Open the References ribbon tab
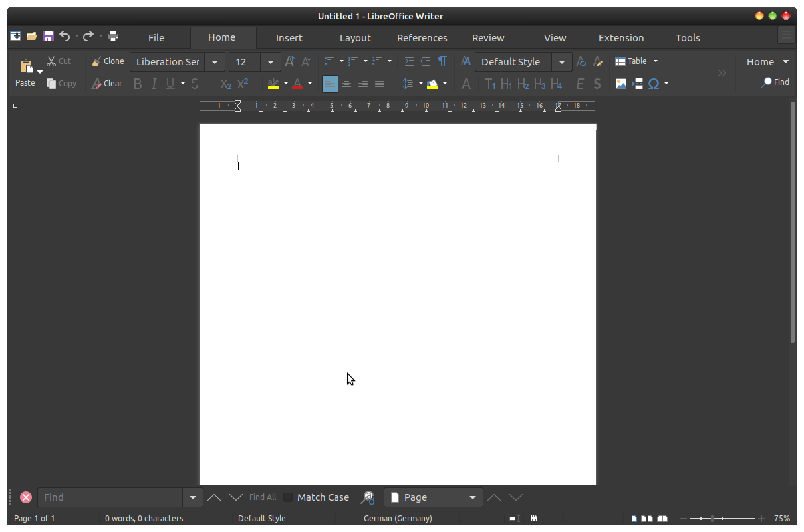 422,38
